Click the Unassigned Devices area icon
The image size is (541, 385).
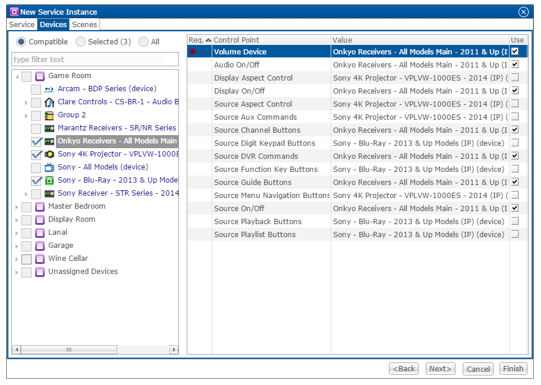40,272
